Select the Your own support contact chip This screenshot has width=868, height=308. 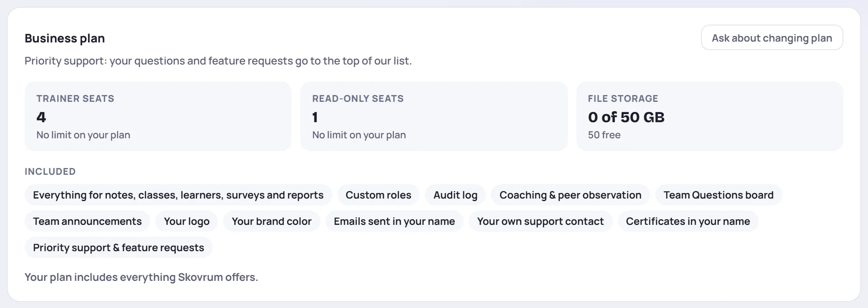coord(540,221)
